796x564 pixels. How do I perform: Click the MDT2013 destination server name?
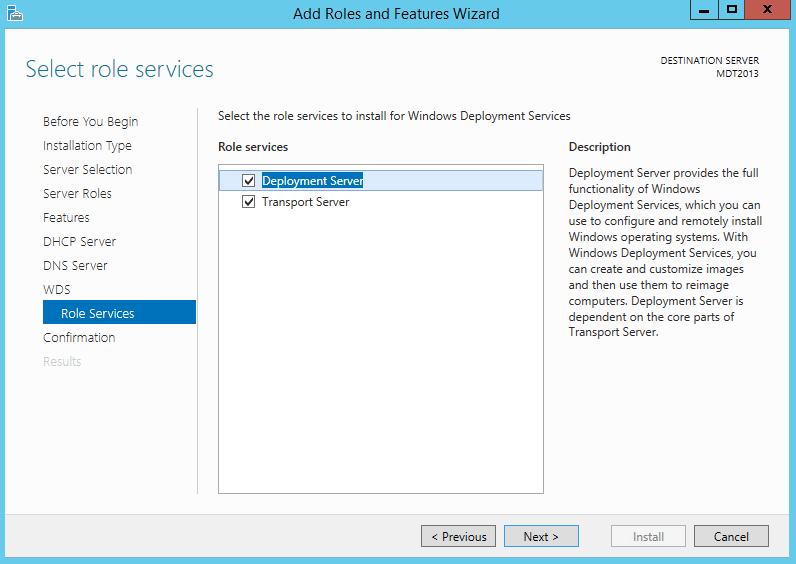tap(737, 74)
